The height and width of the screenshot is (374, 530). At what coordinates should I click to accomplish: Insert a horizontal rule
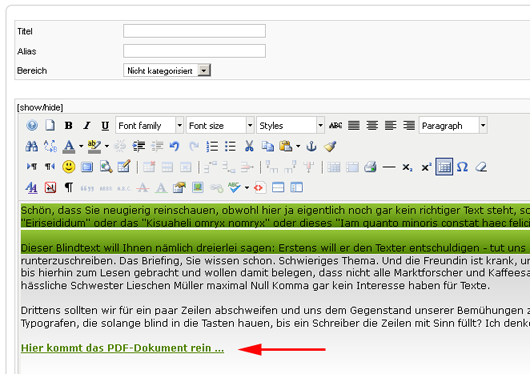point(389,167)
